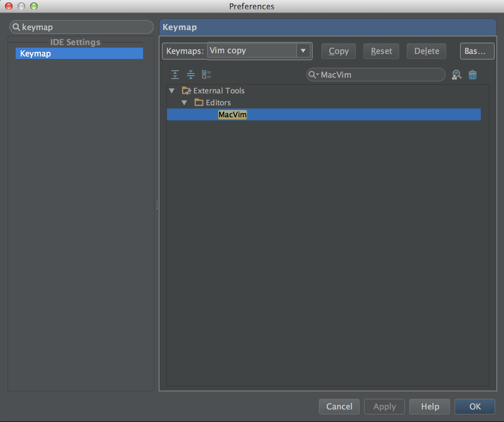Click the External Tools folder icon

(x=186, y=91)
